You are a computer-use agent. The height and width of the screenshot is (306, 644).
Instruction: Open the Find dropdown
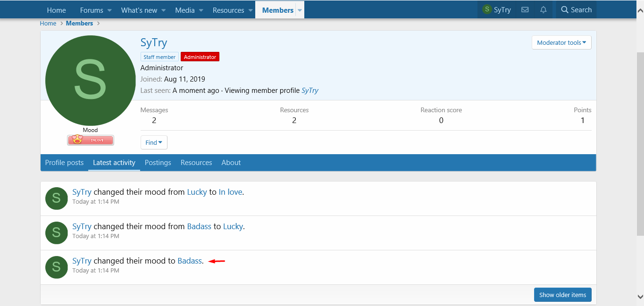[154, 142]
